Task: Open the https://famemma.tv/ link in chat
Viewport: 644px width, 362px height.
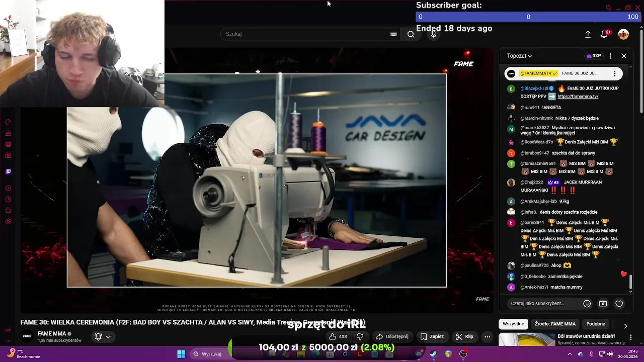Action: [578, 97]
